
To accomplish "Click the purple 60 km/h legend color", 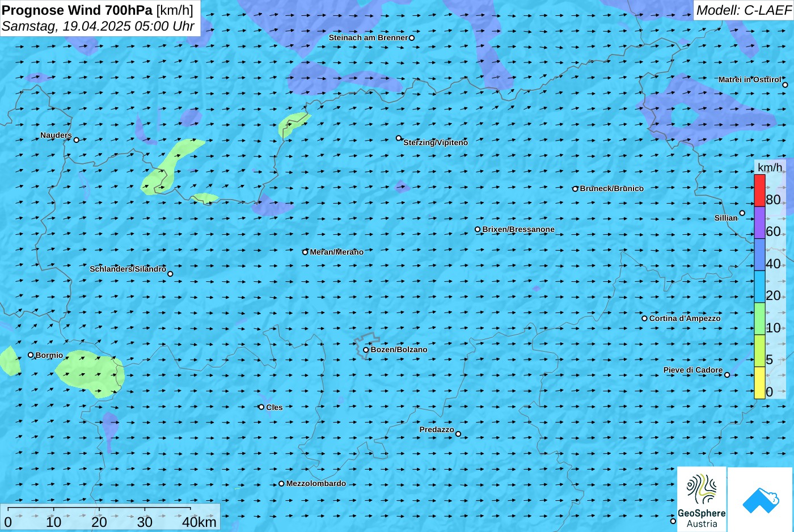I will [x=759, y=222].
